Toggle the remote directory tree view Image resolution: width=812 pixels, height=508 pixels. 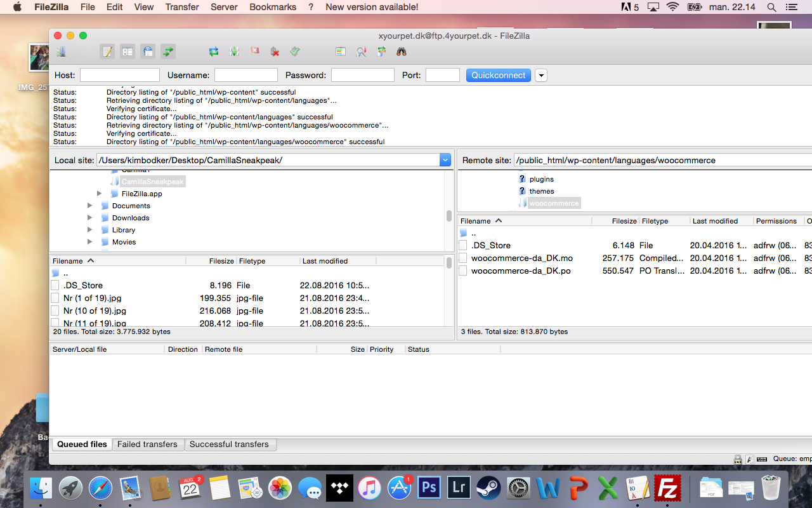point(148,51)
